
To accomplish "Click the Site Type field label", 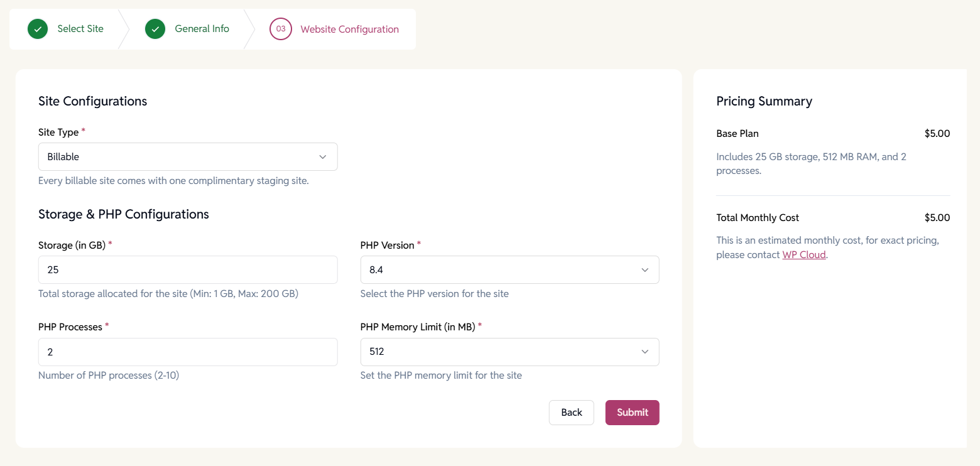I will tap(58, 133).
